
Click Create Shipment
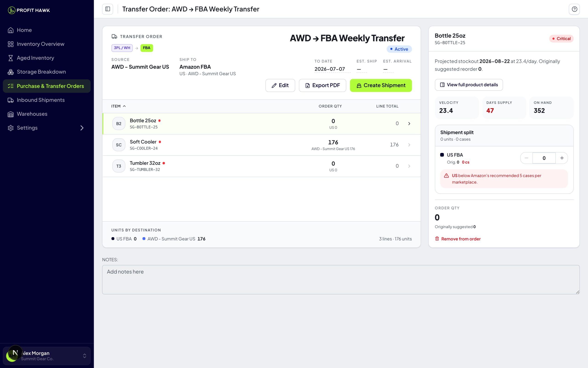381,85
